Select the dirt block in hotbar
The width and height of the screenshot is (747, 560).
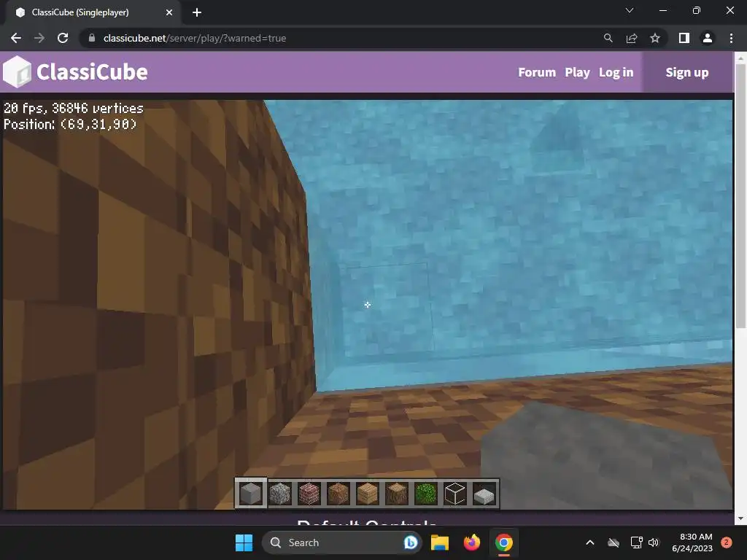338,494
